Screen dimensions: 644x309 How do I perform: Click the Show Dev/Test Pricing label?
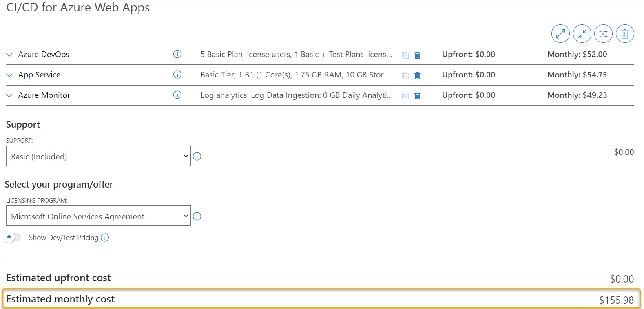coord(64,238)
